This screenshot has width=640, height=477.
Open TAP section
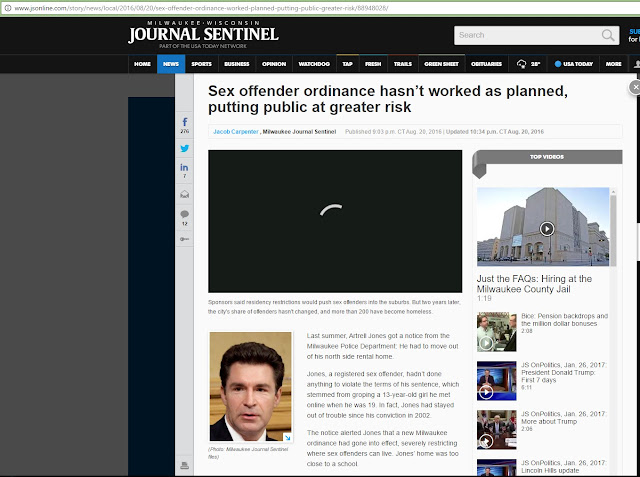tap(347, 64)
